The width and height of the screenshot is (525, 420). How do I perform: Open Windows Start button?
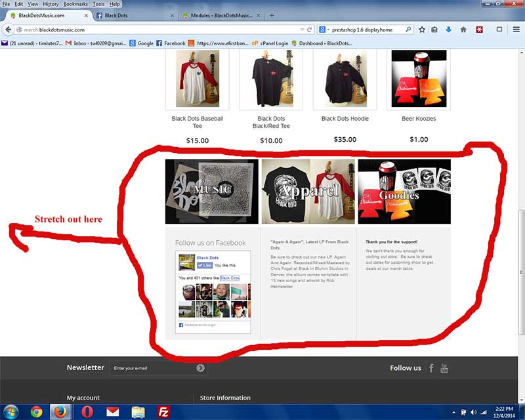tap(10, 412)
